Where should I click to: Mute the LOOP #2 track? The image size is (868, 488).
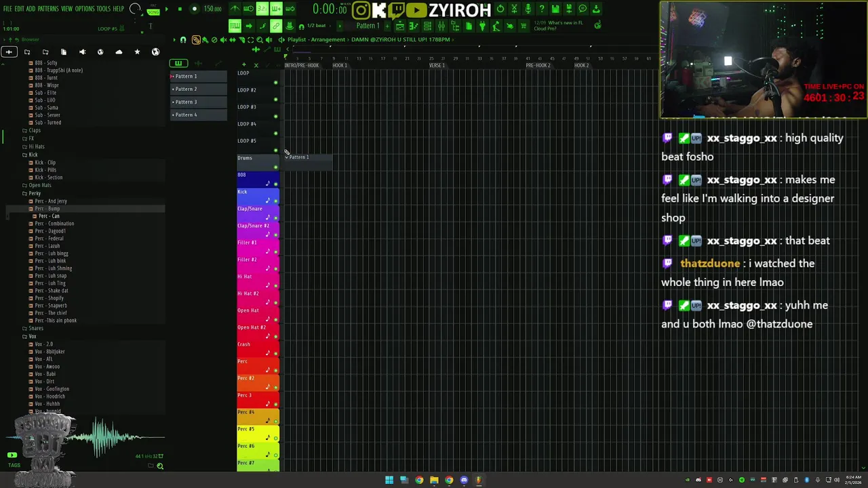(275, 99)
